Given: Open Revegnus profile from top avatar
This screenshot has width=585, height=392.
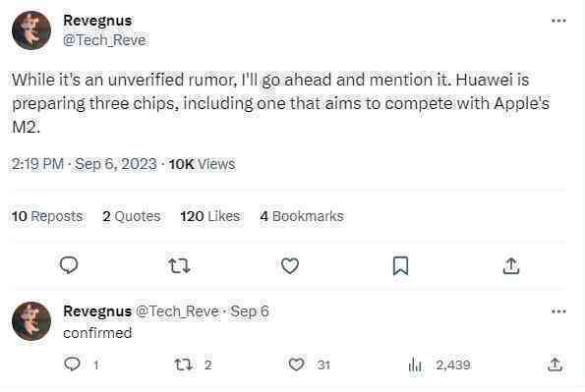Looking at the screenshot, I should coord(31,30).
